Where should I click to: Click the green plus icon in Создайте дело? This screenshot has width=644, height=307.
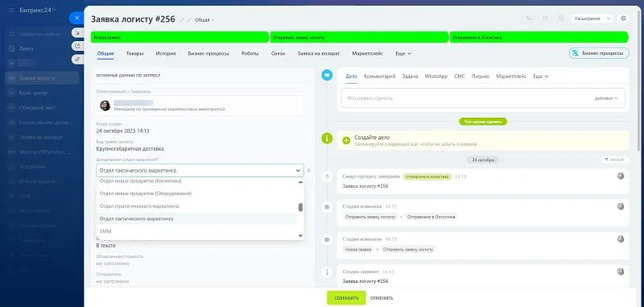coord(346,140)
